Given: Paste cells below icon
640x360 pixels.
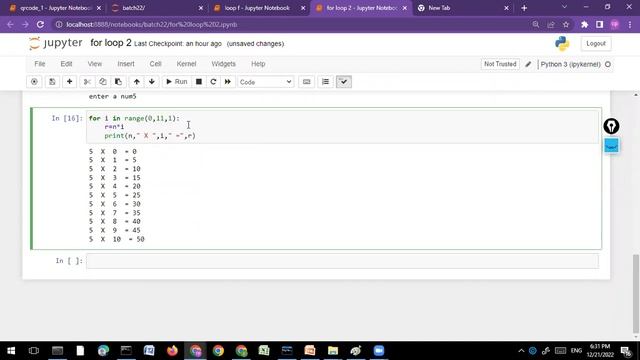Looking at the screenshot, I should 118,82.
